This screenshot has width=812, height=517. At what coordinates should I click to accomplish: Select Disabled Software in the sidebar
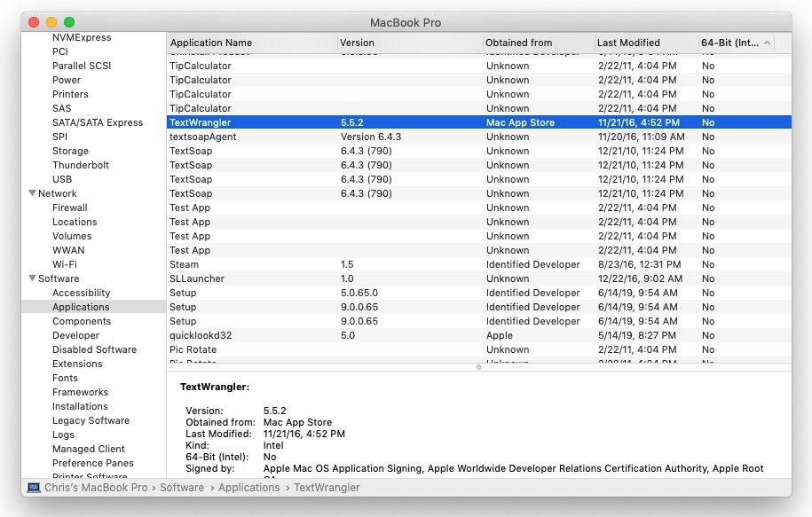(94, 349)
